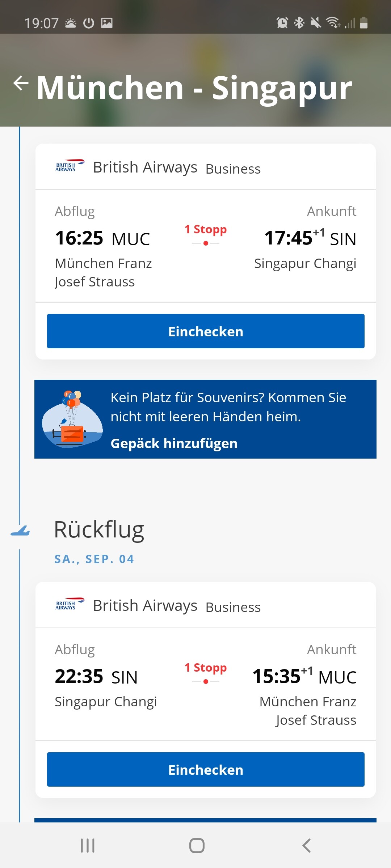The image size is (391, 868).
Task: Select the 16:25 MUC departure time
Action: (x=102, y=238)
